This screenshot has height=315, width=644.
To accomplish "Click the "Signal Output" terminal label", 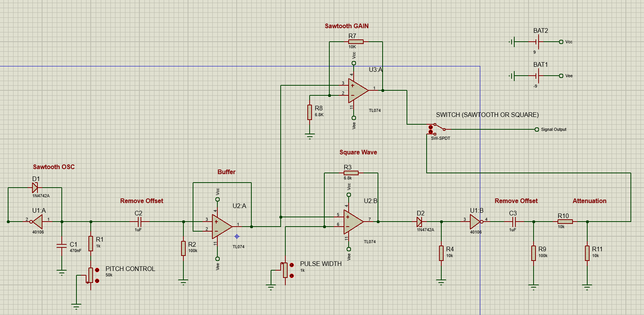I will click(554, 129).
